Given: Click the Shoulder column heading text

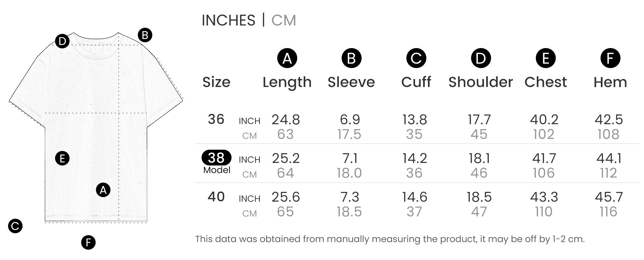Looking at the screenshot, I should (x=480, y=82).
